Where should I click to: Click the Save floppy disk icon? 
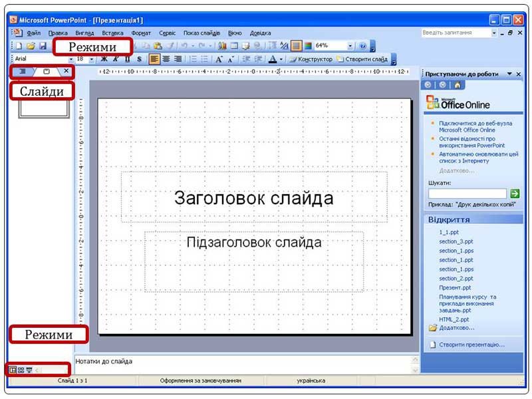coord(43,46)
